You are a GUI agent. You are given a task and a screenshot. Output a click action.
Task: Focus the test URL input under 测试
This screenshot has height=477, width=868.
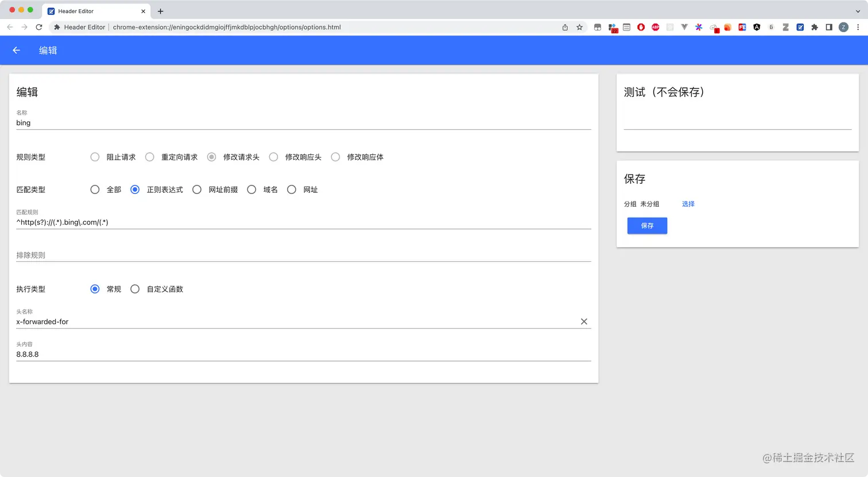tap(738, 122)
